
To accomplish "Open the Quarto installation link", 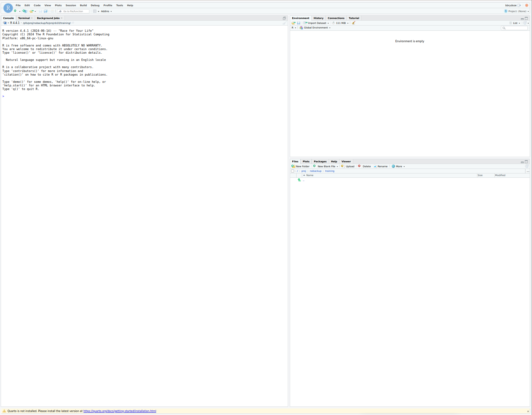I will pos(120,411).
